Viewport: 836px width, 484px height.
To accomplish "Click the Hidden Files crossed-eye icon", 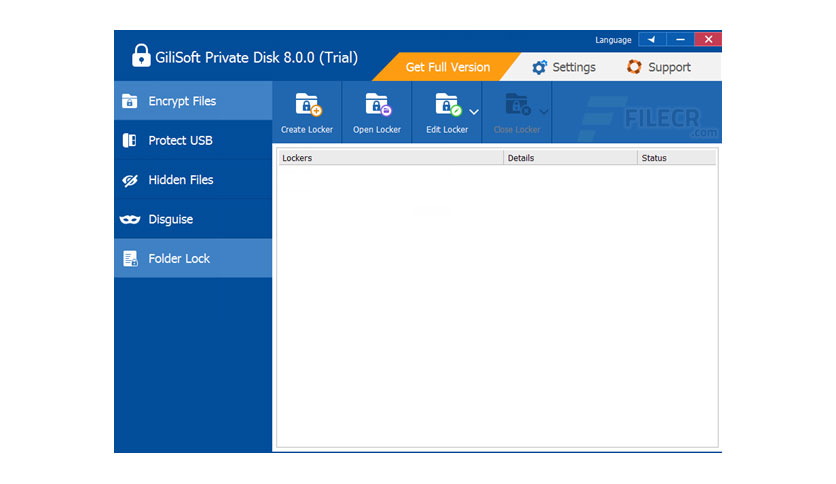I will tap(130, 181).
